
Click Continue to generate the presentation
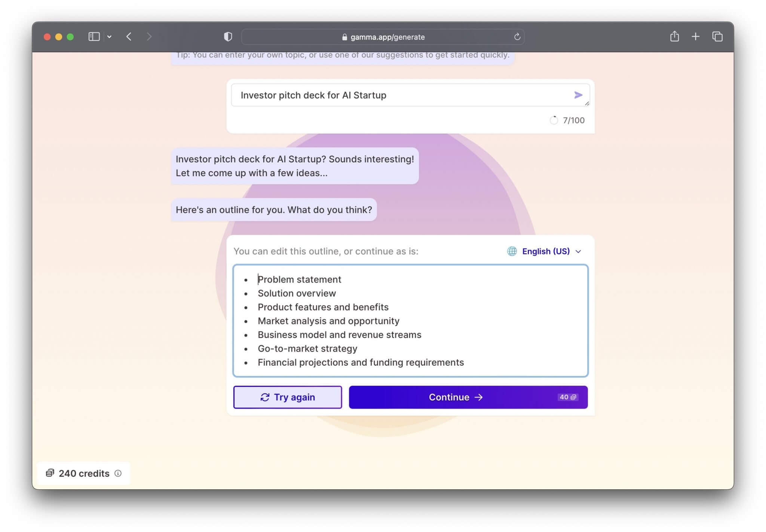click(x=455, y=397)
